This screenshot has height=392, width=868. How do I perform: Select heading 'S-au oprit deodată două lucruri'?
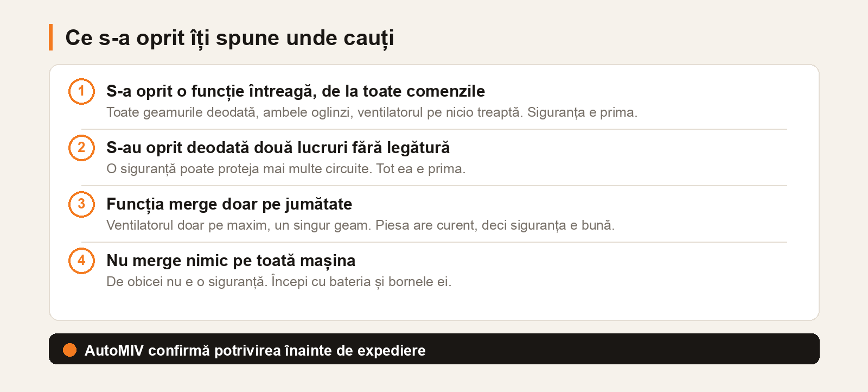278,148
